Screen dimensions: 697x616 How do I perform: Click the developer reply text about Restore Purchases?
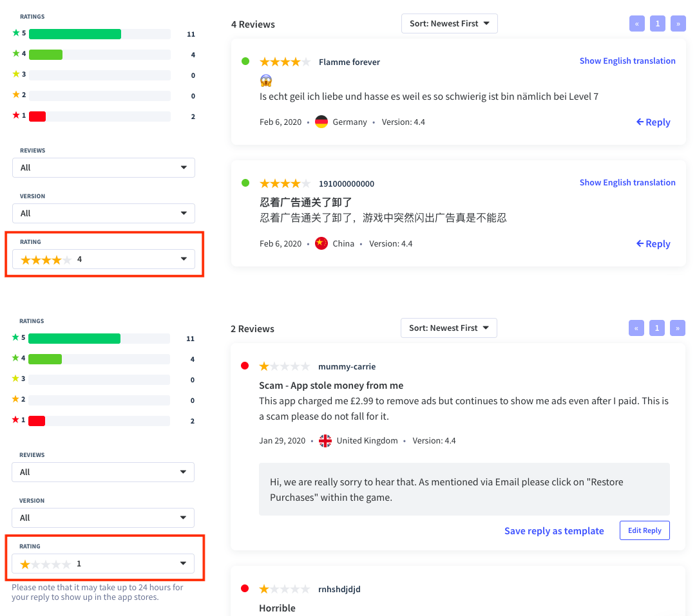coord(446,489)
